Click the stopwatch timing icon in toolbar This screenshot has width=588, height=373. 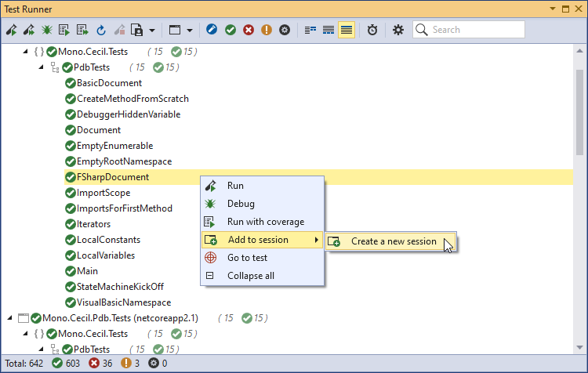(x=372, y=30)
